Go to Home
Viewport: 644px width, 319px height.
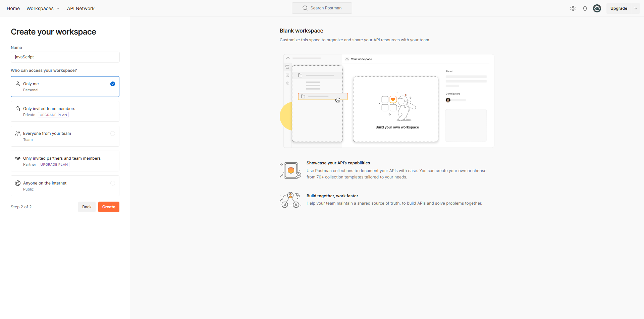coord(13,8)
